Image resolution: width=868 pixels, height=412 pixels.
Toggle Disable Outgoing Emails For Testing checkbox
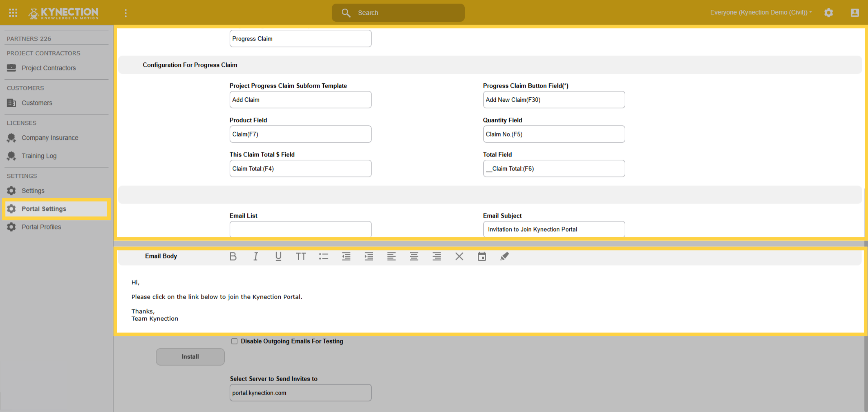[234, 341]
